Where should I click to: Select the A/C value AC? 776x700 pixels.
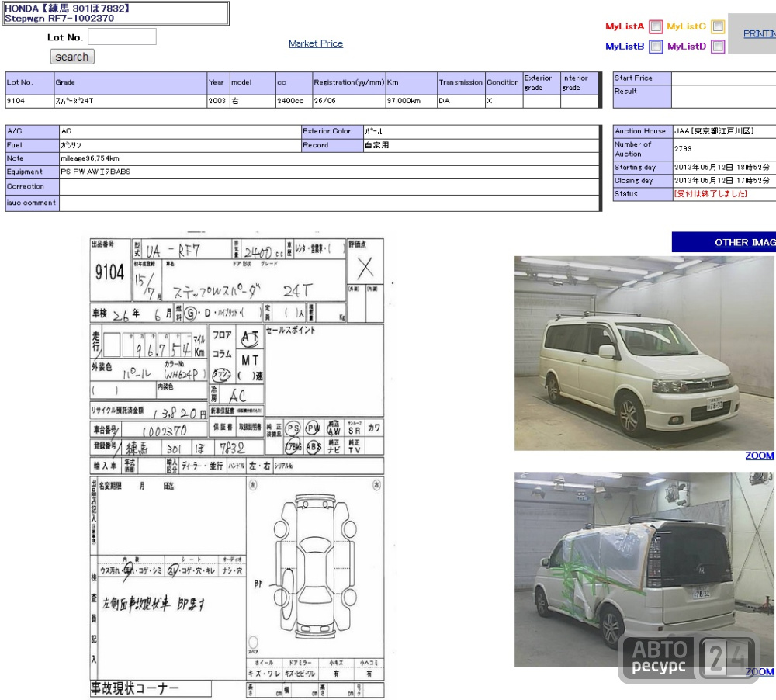pyautogui.click(x=66, y=131)
